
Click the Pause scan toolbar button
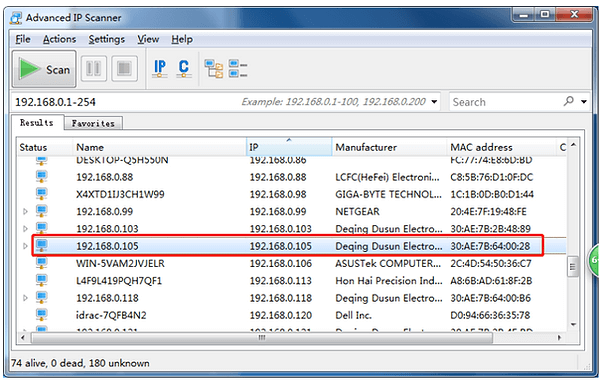pos(94,69)
